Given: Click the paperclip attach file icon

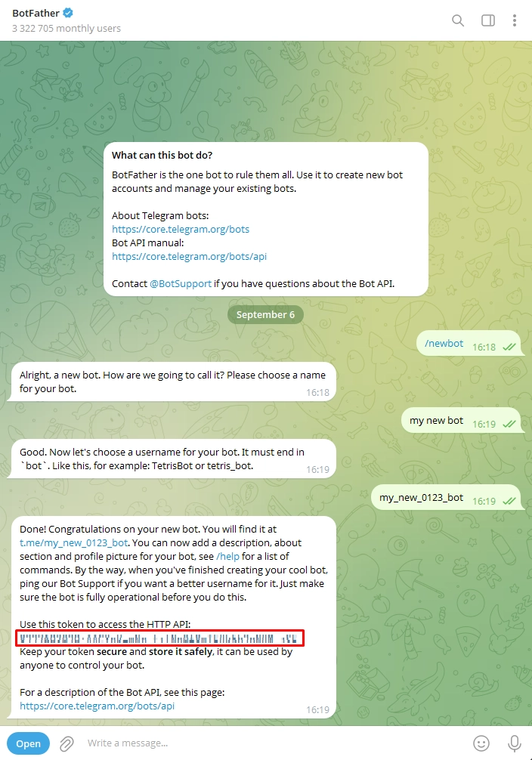Looking at the screenshot, I should tap(66, 743).
